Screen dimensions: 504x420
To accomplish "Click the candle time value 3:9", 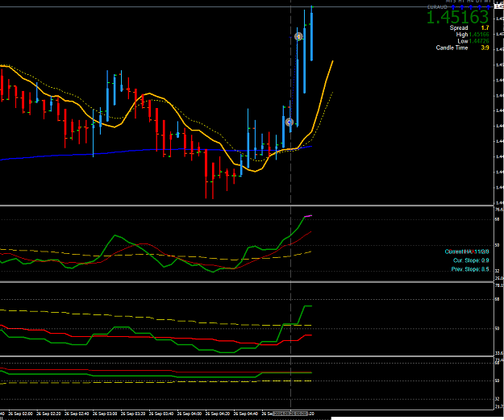I will 485,48.
